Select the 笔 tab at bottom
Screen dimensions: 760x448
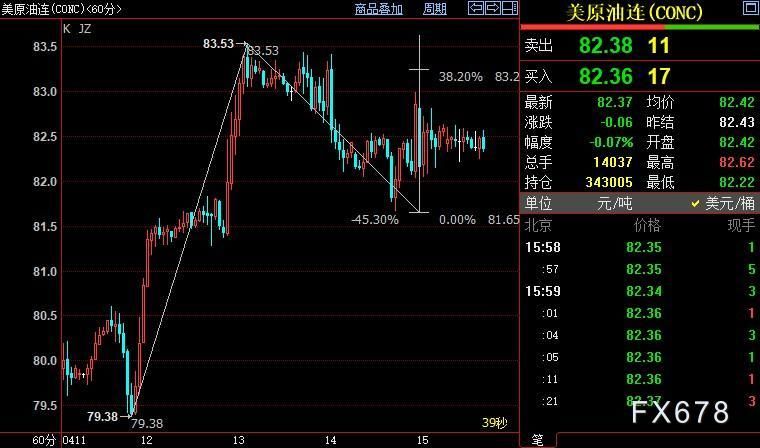click(x=538, y=440)
